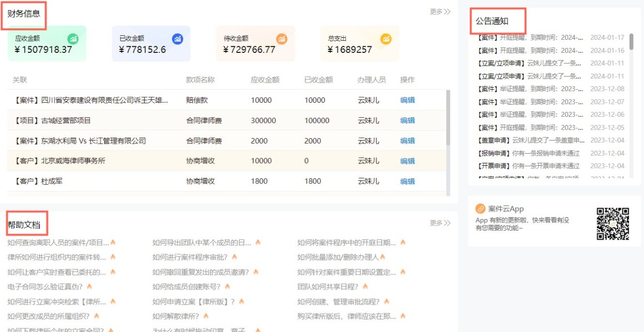Image resolution: width=644 pixels, height=332 pixels.
Task: Open the 开庭提醒 notice dated 2024-01-17
Action: [x=529, y=38]
